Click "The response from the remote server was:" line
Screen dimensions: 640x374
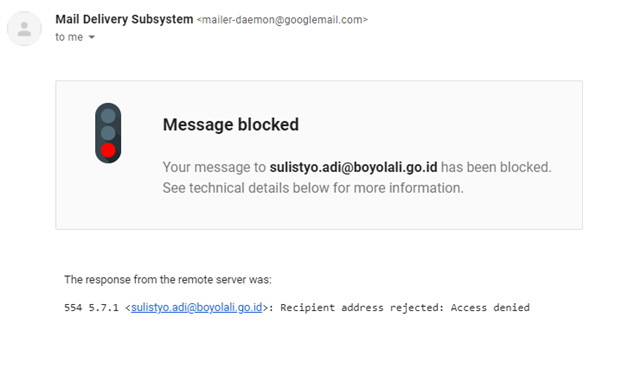[x=168, y=280]
